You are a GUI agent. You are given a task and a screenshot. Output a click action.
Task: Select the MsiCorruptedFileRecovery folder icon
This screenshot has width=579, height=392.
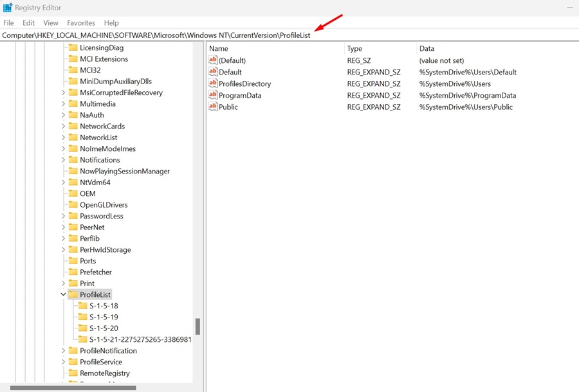(x=73, y=93)
